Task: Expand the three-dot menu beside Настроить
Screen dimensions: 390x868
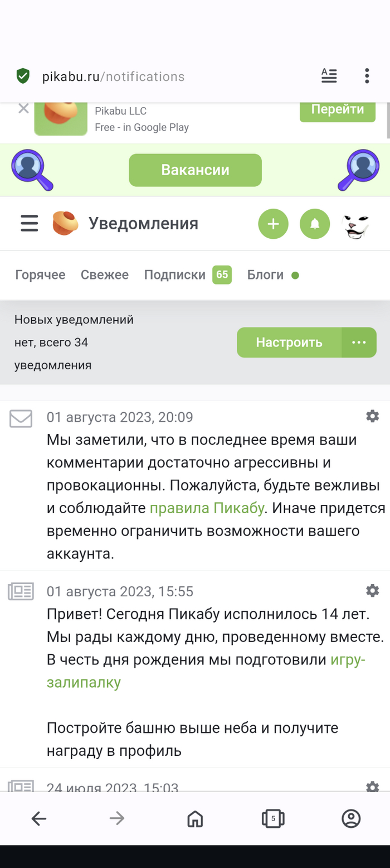Action: coord(359,342)
